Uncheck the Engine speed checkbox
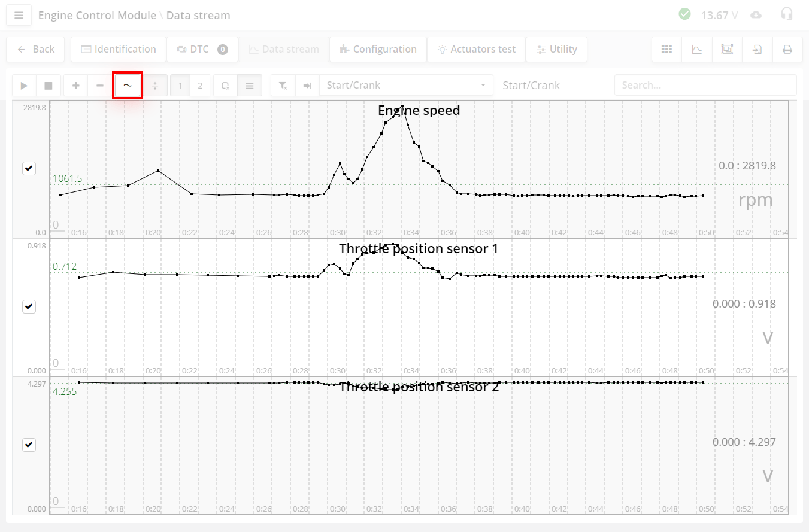The width and height of the screenshot is (809, 532). 29,168
